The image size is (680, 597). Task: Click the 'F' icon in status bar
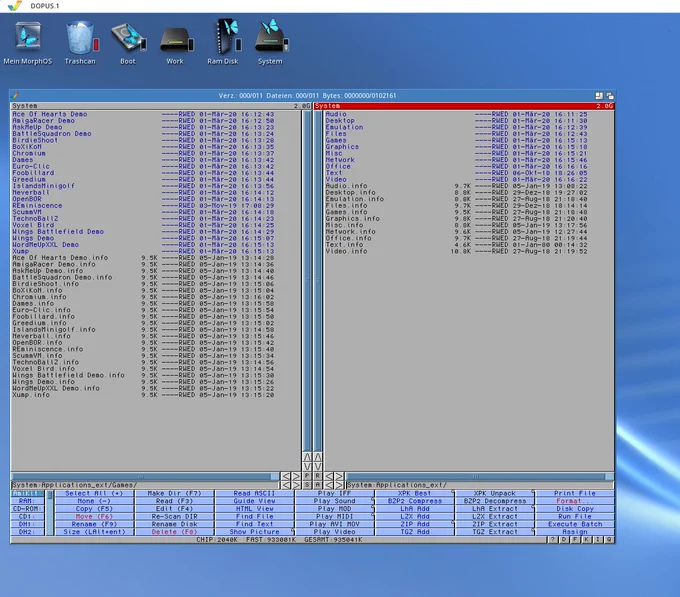click(x=575, y=540)
